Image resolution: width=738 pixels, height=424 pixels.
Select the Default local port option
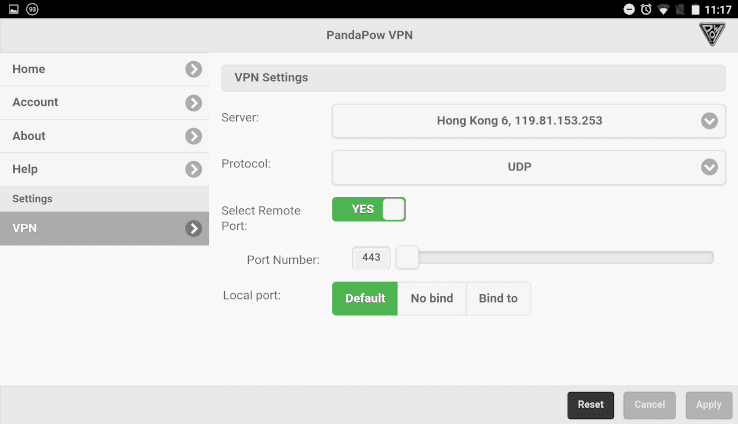click(365, 298)
